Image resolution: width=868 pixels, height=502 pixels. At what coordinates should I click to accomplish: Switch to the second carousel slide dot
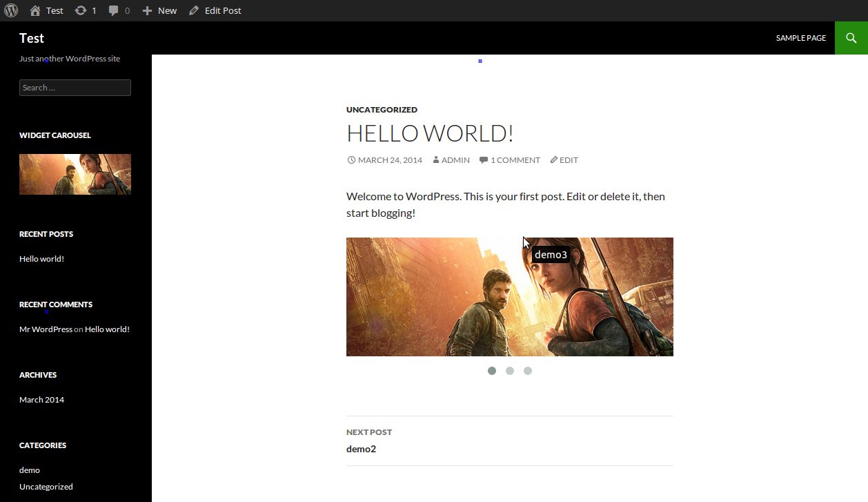click(x=510, y=371)
